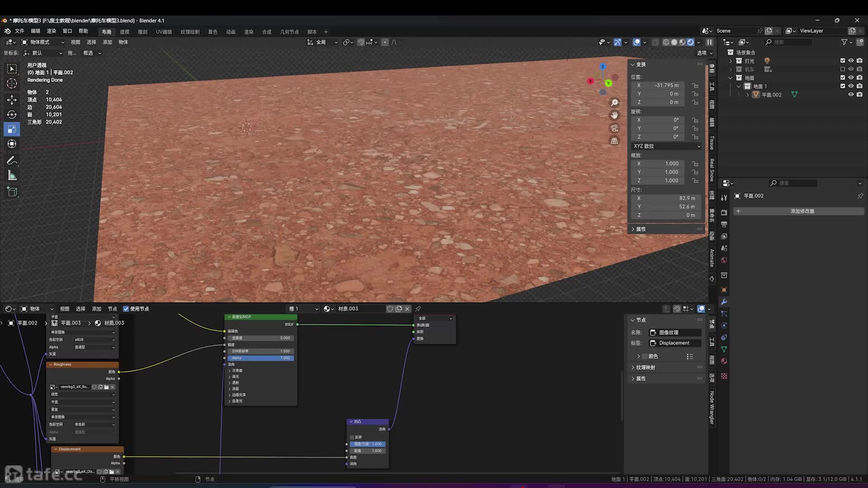Click Displacement label input field
Screen dimensions: 868x488
[x=675, y=343]
